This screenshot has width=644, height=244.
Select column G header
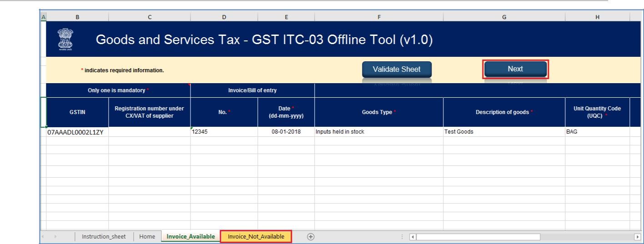coord(504,17)
